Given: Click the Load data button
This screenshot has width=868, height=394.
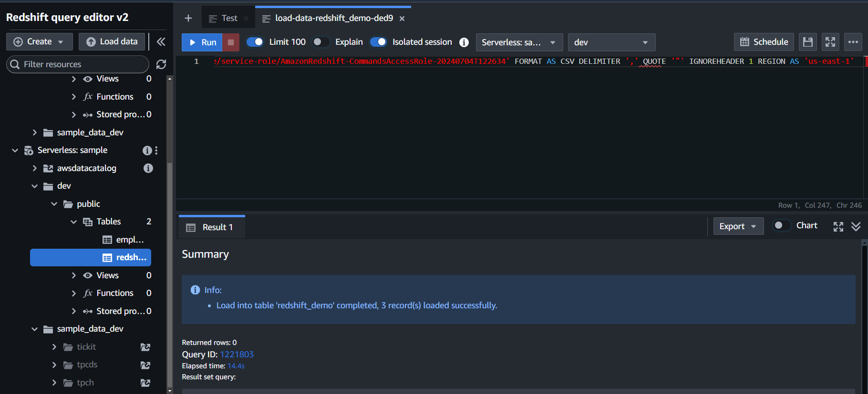Looking at the screenshot, I should click(112, 41).
